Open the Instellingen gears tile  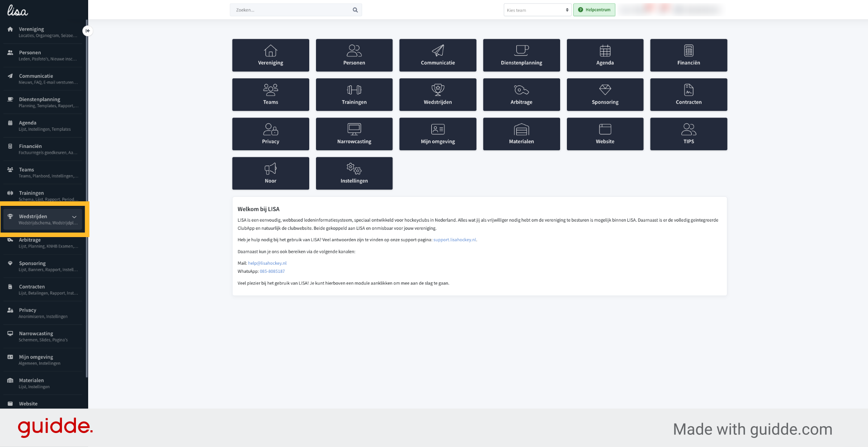(x=354, y=173)
